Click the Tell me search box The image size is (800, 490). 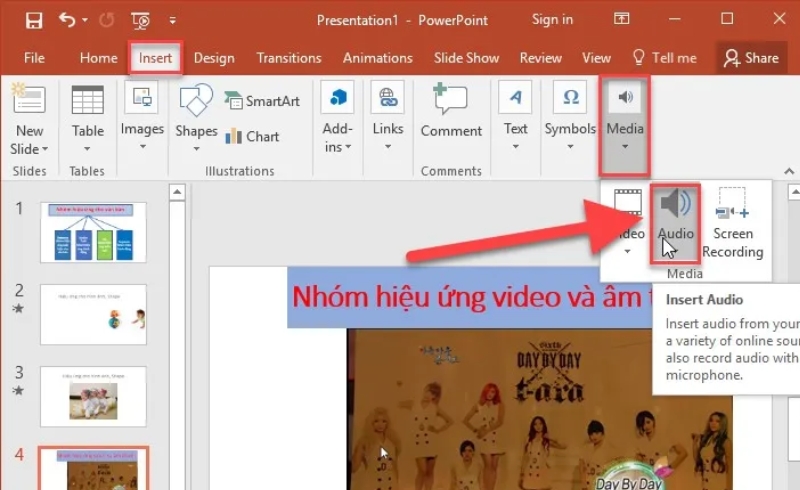(664, 58)
